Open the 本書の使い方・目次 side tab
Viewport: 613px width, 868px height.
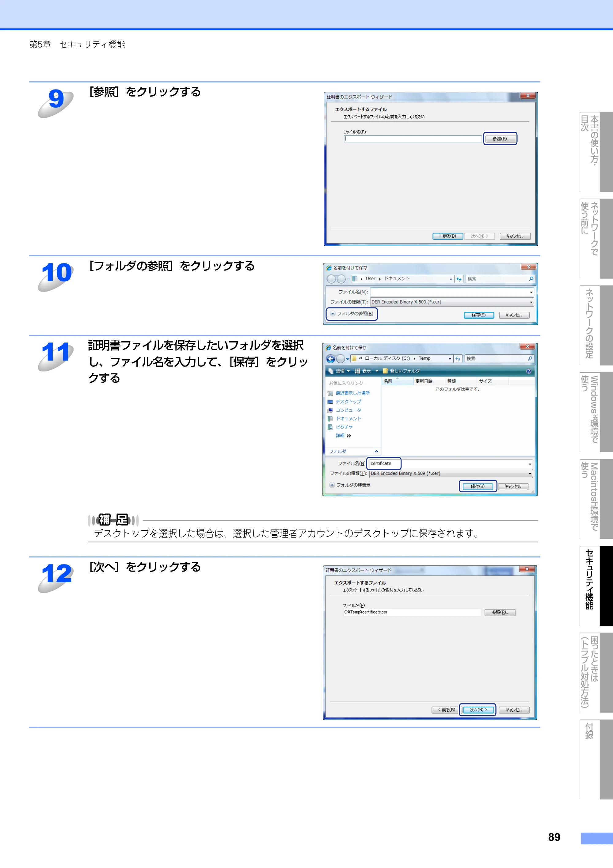point(596,151)
